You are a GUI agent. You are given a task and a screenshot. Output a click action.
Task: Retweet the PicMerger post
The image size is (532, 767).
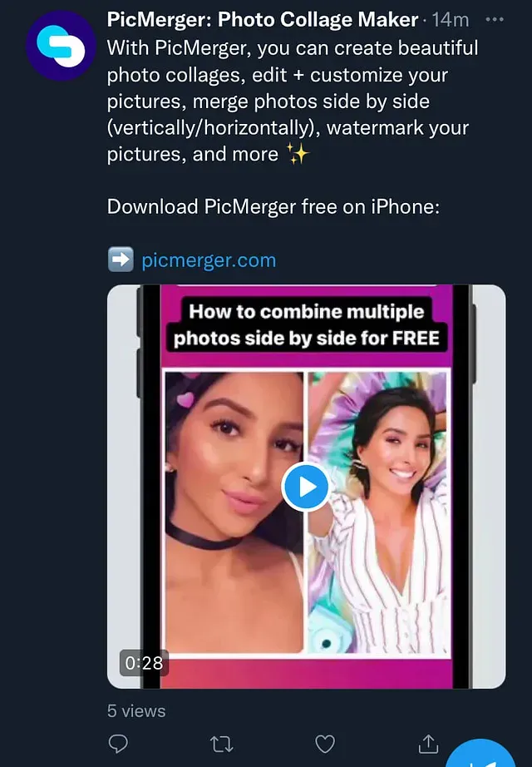(223, 743)
